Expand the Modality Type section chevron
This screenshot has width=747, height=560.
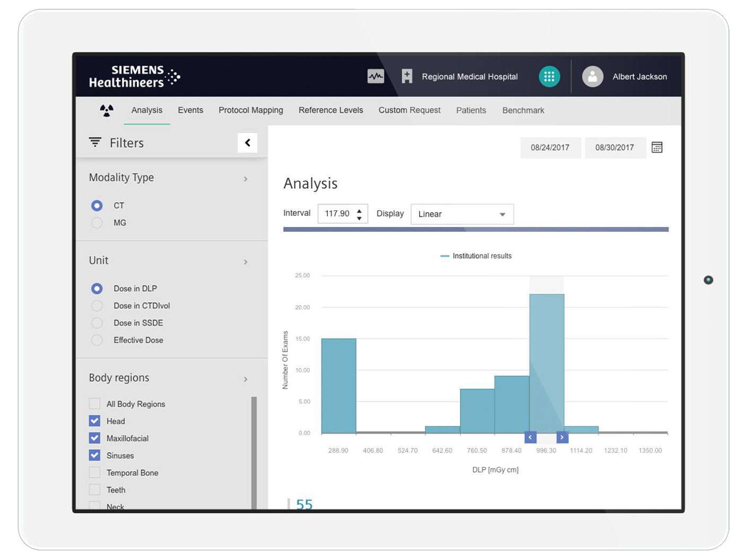pyautogui.click(x=245, y=179)
